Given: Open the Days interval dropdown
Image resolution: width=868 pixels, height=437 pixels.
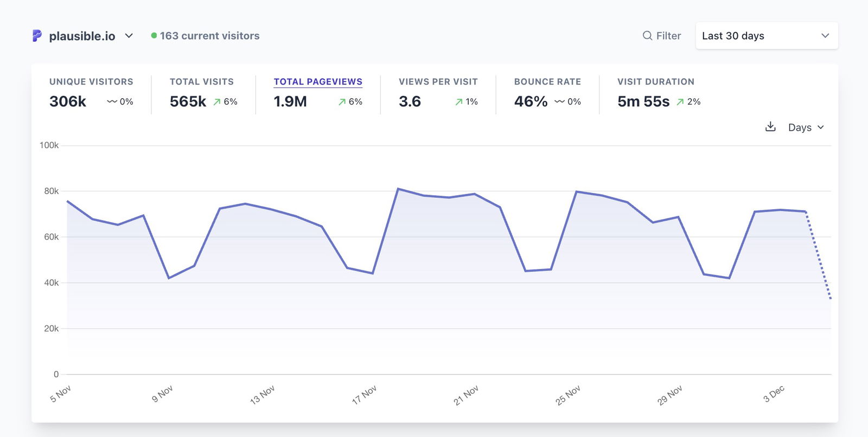Looking at the screenshot, I should (x=806, y=127).
